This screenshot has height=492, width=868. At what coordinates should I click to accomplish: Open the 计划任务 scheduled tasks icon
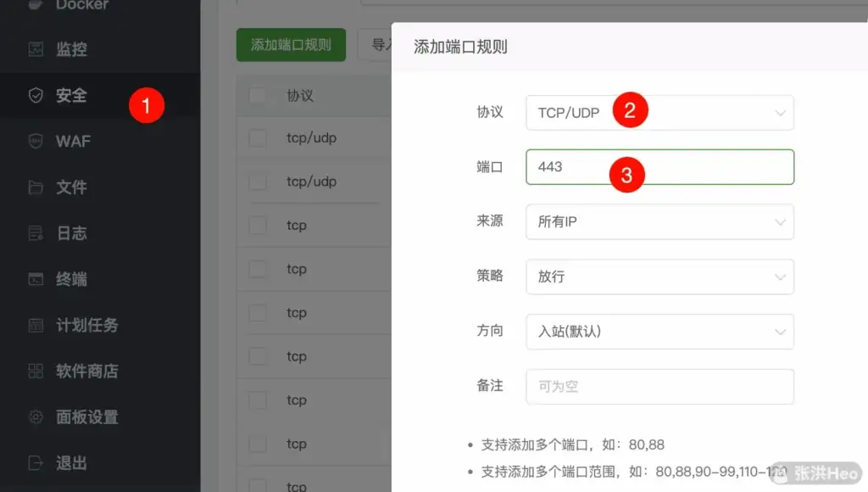(x=32, y=325)
